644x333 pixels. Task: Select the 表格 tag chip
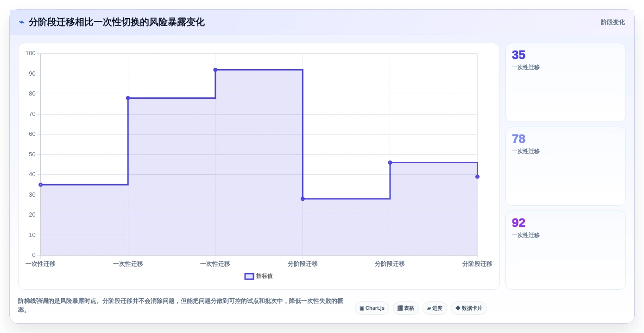coord(405,308)
